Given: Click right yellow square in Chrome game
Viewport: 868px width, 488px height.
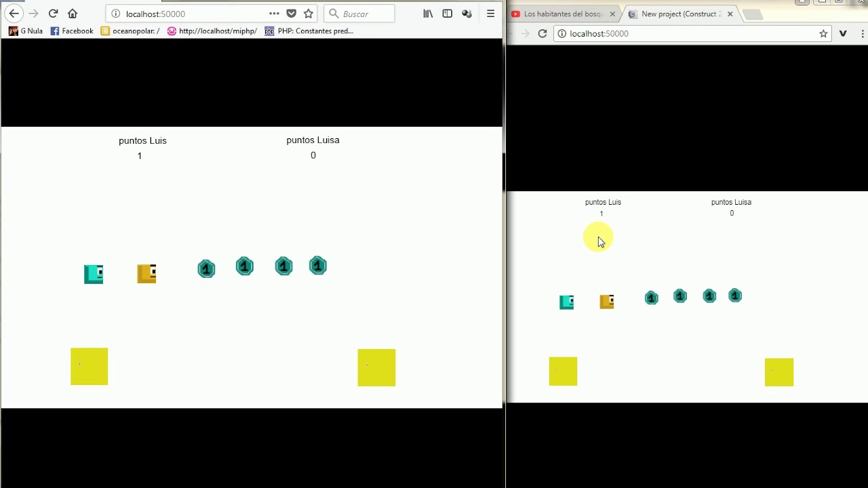Looking at the screenshot, I should click(x=779, y=372).
